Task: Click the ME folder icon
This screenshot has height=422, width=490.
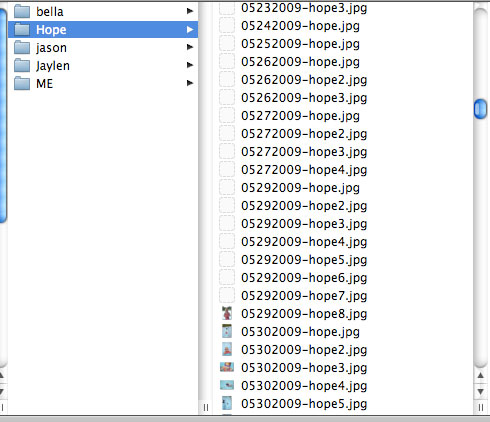Action: pos(22,83)
